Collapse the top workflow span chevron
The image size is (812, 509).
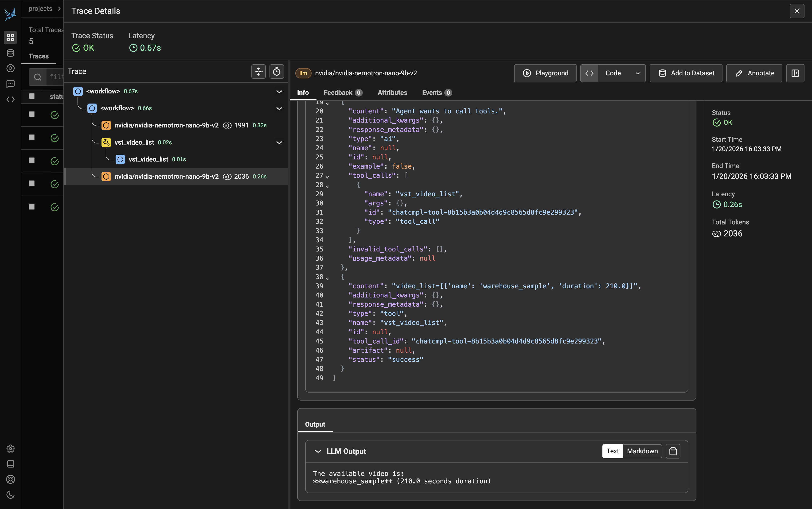pyautogui.click(x=279, y=91)
